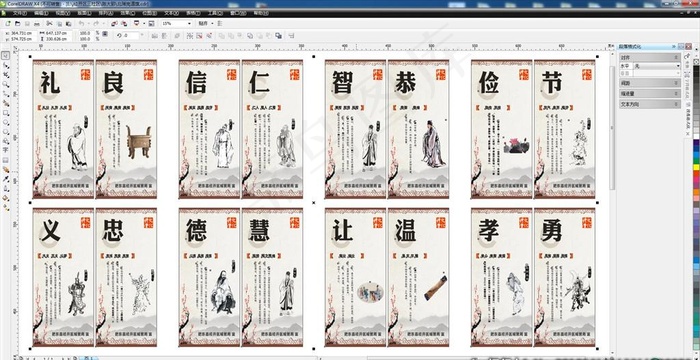This screenshot has width=700, height=360.
Task: Open the Application launcher dropdown arrow
Action: [x=144, y=23]
